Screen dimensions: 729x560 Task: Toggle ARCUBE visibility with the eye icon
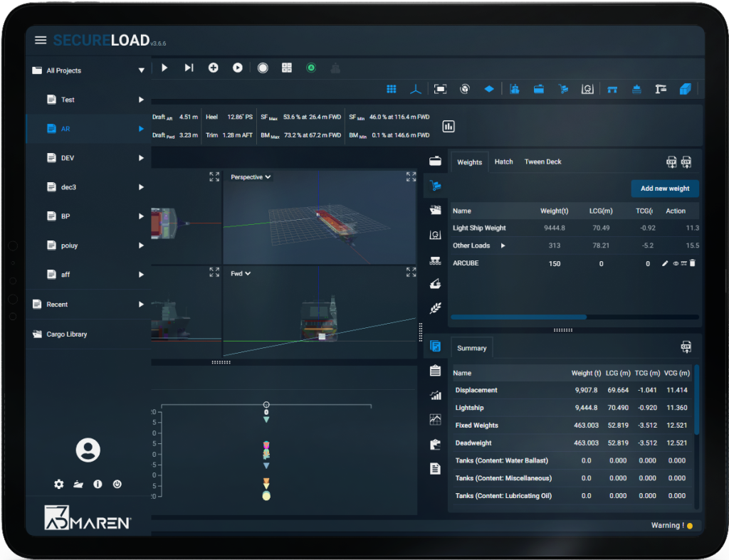pyautogui.click(x=675, y=263)
